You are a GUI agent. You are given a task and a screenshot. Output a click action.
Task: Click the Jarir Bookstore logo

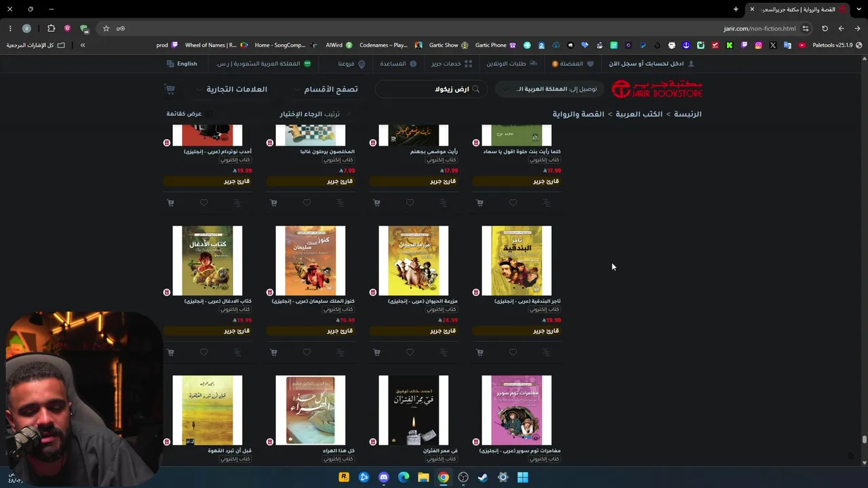pos(656,89)
